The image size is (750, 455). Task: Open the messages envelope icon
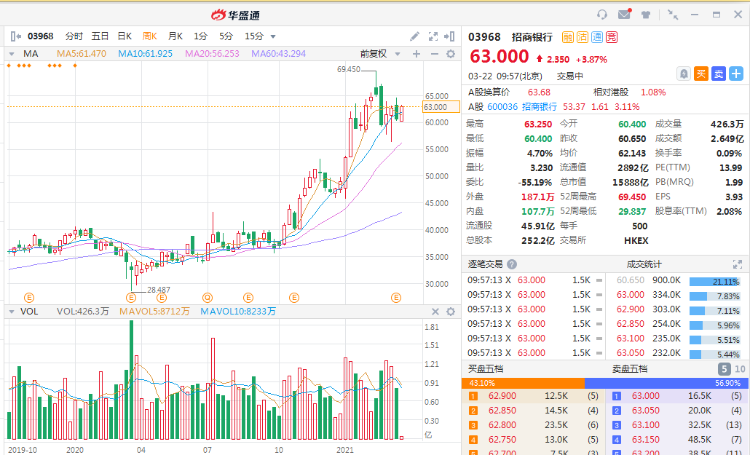(624, 14)
